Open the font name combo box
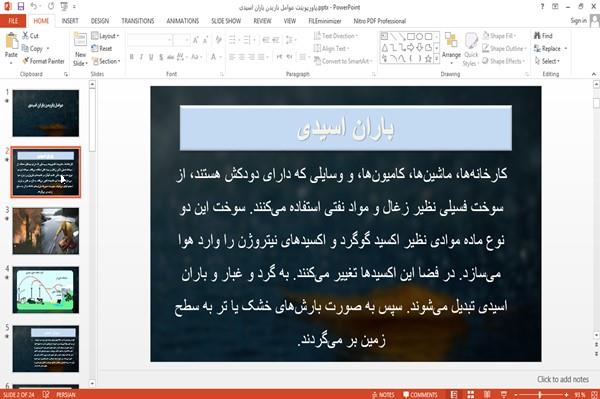Screen dimensions: 600x399 click(150, 40)
